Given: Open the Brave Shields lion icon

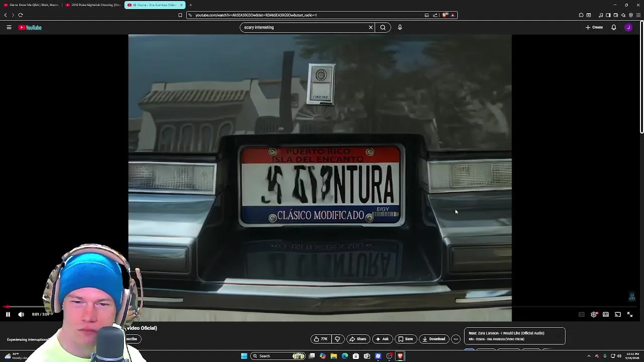Looking at the screenshot, I should coord(445,15).
